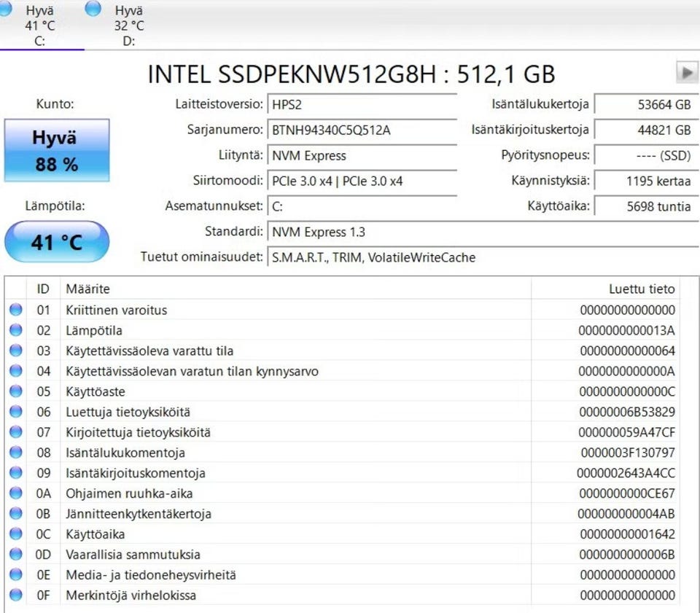Select the Vaarallisia sammutuksia attribute text

(133, 555)
